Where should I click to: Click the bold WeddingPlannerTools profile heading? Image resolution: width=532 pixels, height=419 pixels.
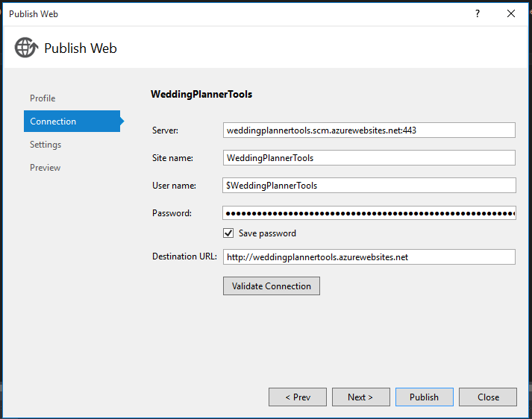tap(201, 95)
